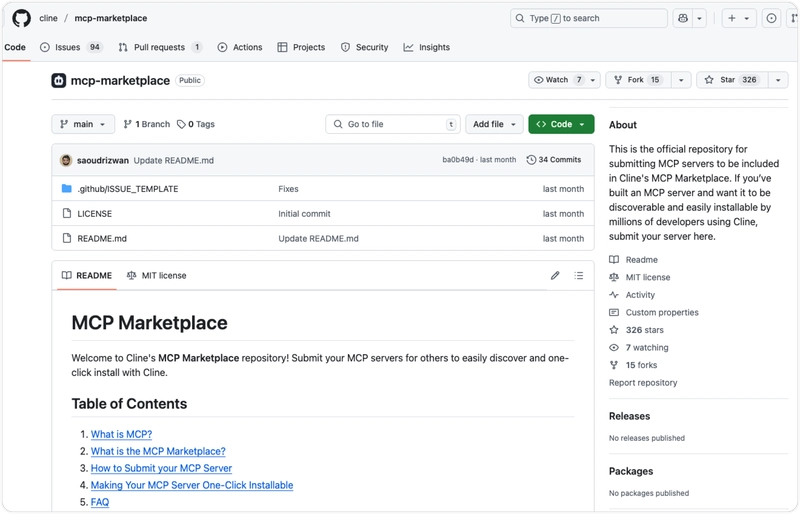View the 15 forks link

(633, 365)
